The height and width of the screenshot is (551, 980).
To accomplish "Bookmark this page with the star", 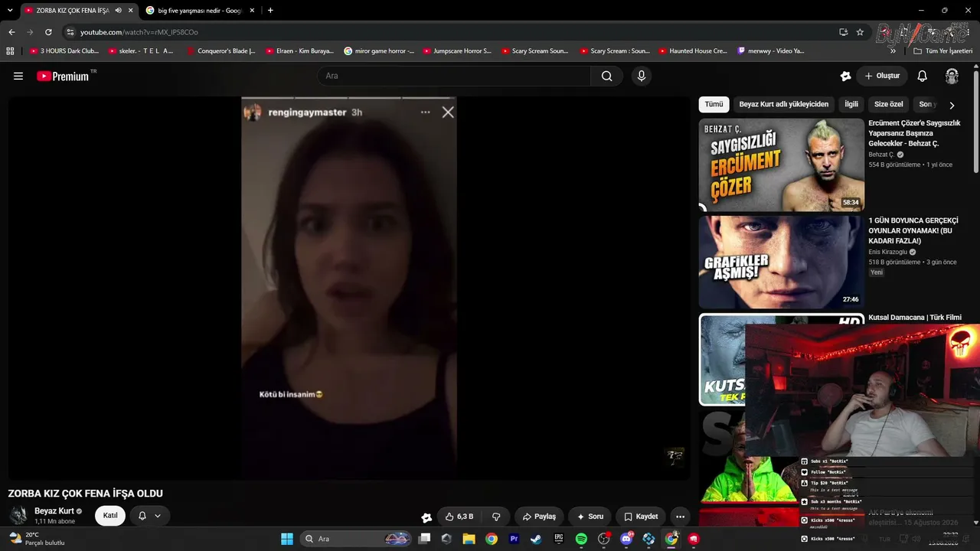I will [x=860, y=32].
